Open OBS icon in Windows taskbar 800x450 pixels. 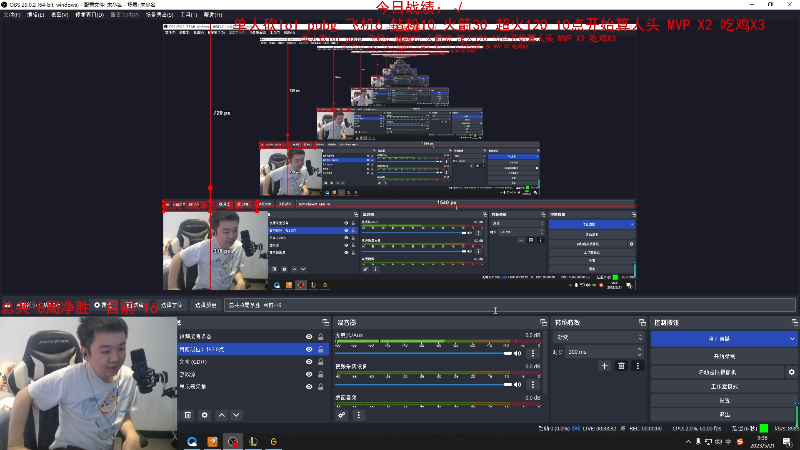(233, 441)
